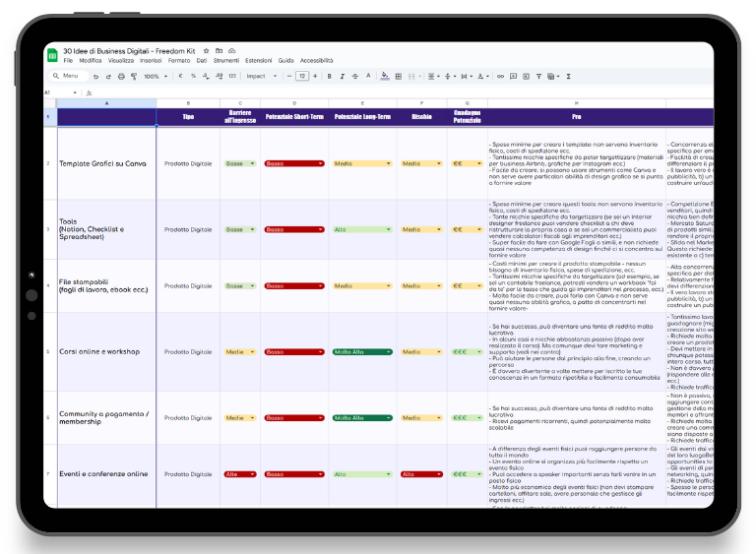Star the 30 Idee di Business document
This screenshot has height=554, width=756.
(x=206, y=50)
